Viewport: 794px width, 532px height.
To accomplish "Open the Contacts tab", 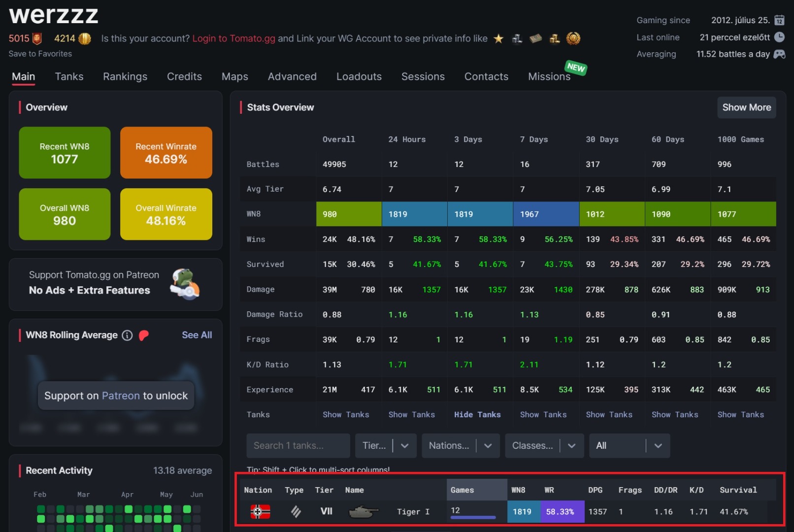I will 486,76.
